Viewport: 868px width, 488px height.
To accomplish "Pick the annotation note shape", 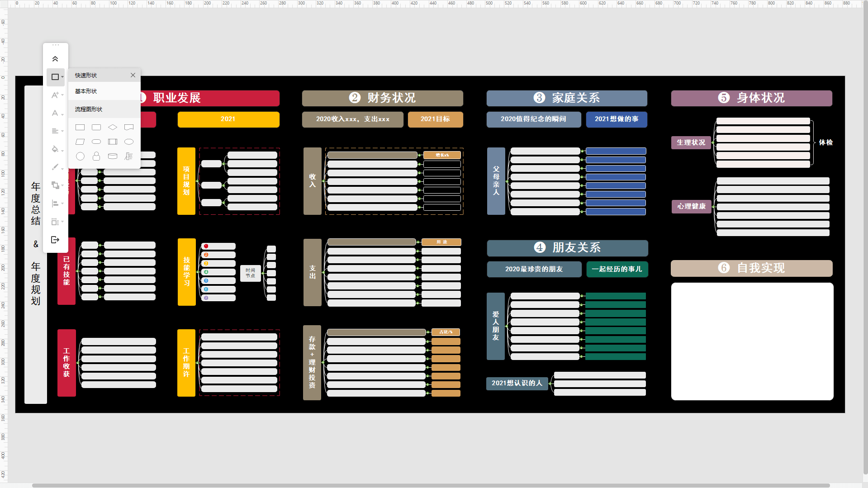I will [129, 156].
